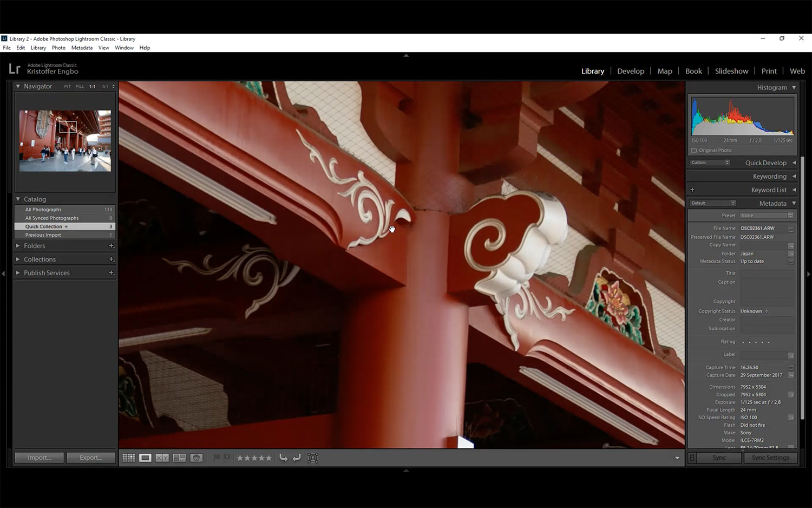Click the rotate counter-clockwise arrow icon
This screenshot has width=812, height=508.
click(x=283, y=458)
